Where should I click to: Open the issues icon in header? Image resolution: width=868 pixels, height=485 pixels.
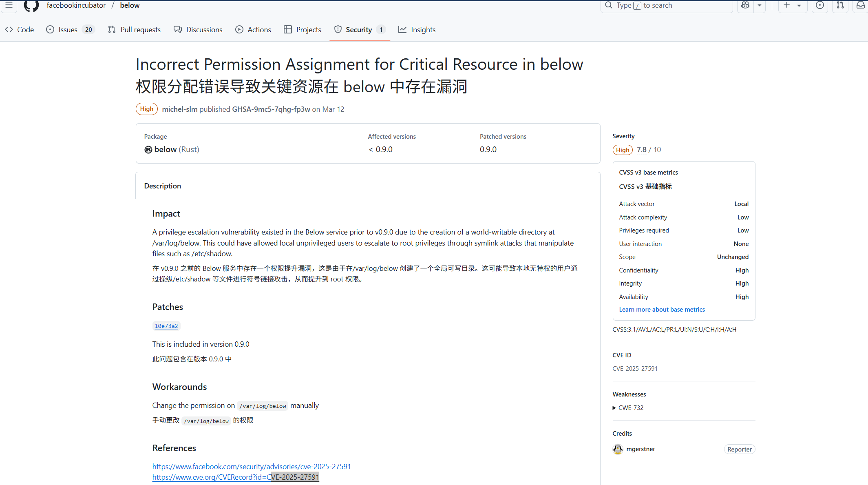coord(820,5)
